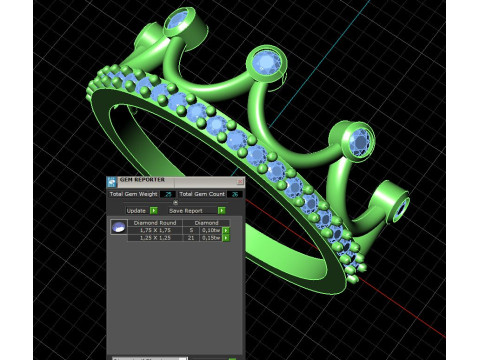
Task: Click the Update button label
Action: click(136, 211)
